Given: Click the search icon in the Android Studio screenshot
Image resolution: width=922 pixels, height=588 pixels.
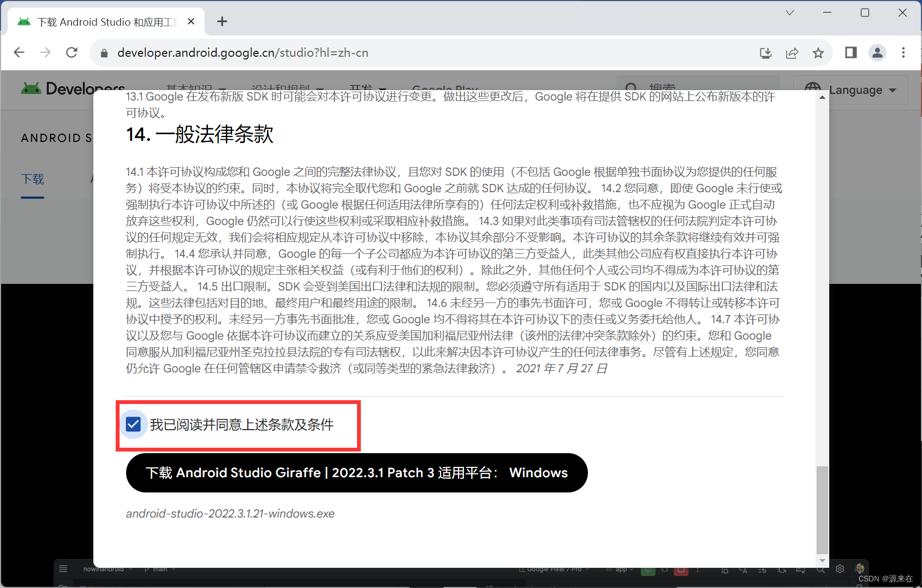Looking at the screenshot, I should click(x=820, y=569).
